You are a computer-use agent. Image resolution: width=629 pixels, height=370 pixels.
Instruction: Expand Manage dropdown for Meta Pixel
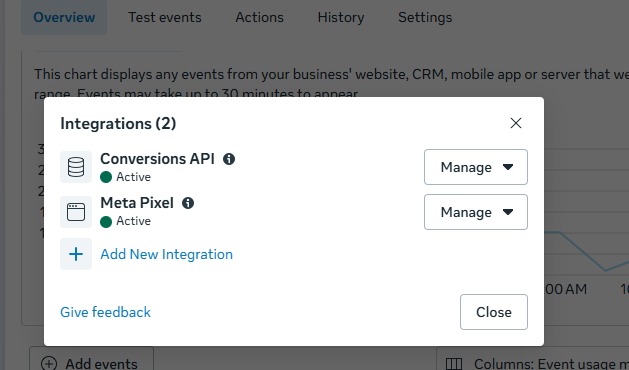pyautogui.click(x=476, y=212)
